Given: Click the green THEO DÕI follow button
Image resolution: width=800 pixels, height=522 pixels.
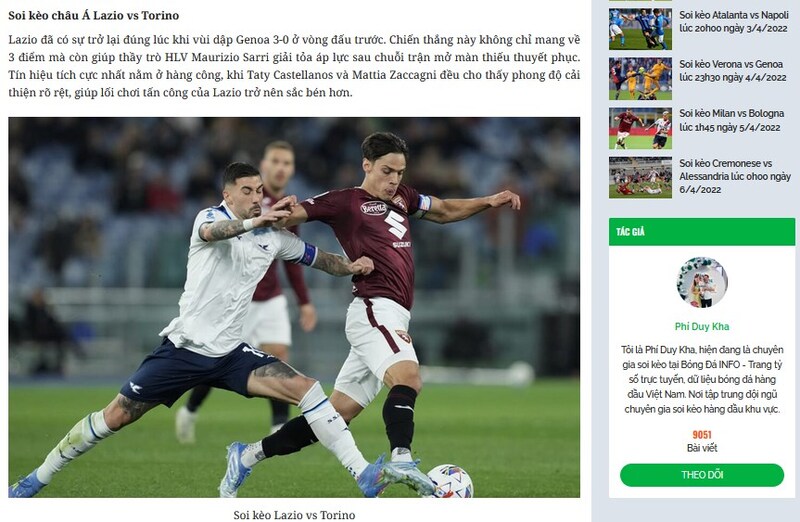Looking at the screenshot, I should click(x=702, y=475).
